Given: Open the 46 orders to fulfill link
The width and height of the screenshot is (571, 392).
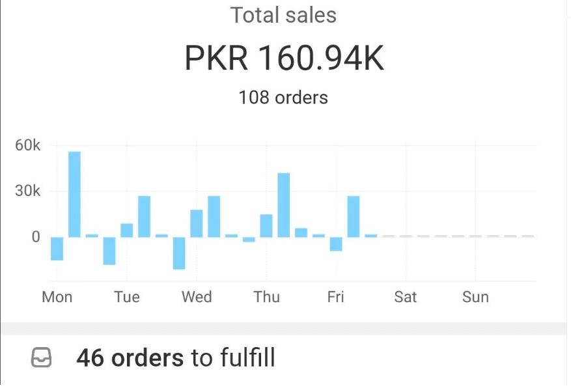Looking at the screenshot, I should coord(175,357).
